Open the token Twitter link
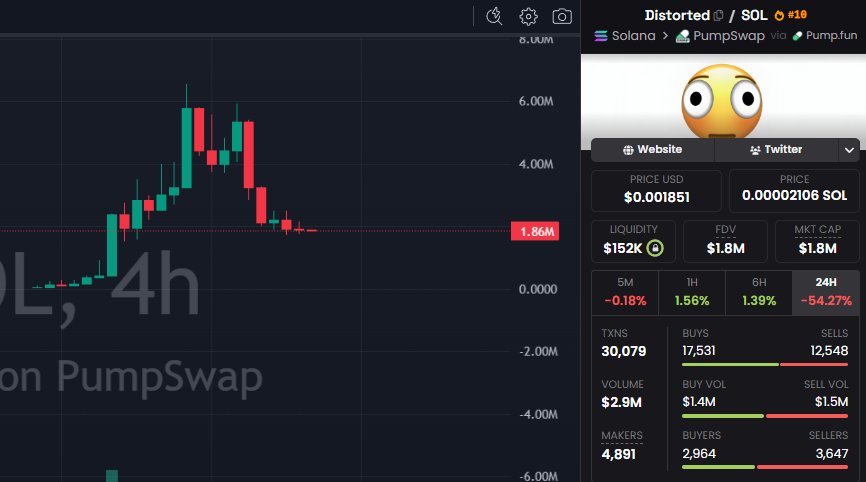This screenshot has width=866, height=482. coord(775,150)
